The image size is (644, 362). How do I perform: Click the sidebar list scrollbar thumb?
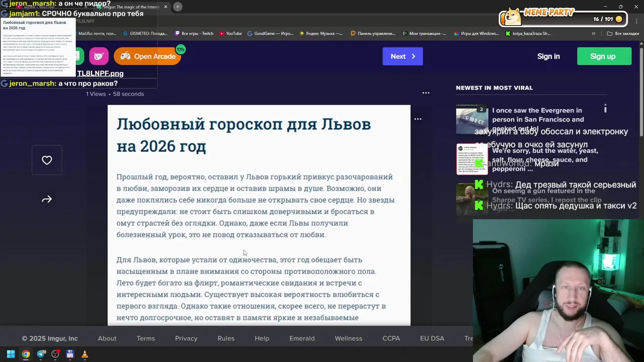point(605,109)
